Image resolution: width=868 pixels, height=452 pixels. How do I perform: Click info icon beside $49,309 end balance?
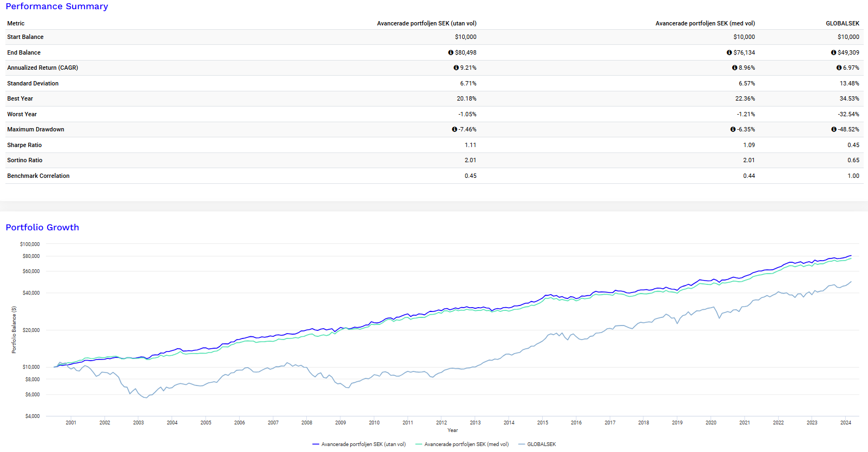[x=833, y=52]
